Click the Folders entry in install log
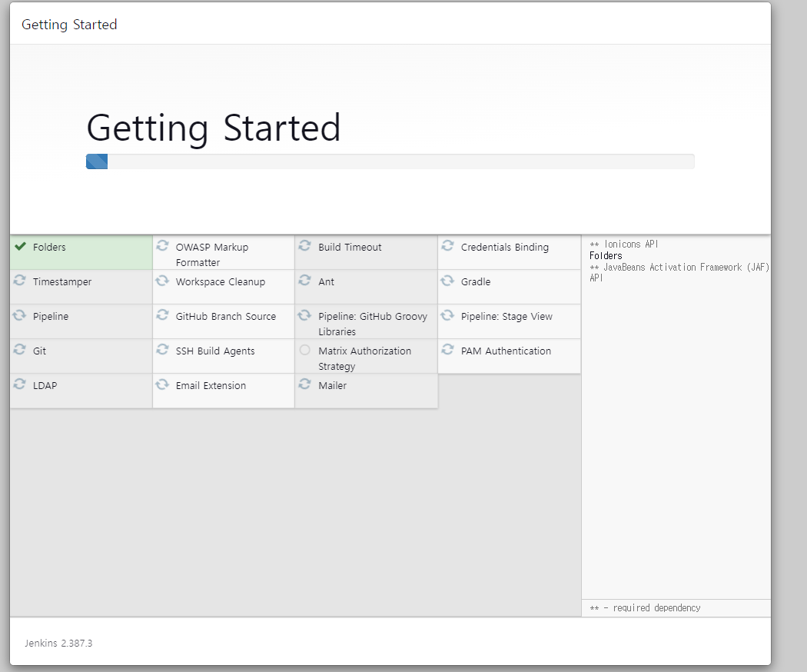807x672 pixels. [x=606, y=255]
